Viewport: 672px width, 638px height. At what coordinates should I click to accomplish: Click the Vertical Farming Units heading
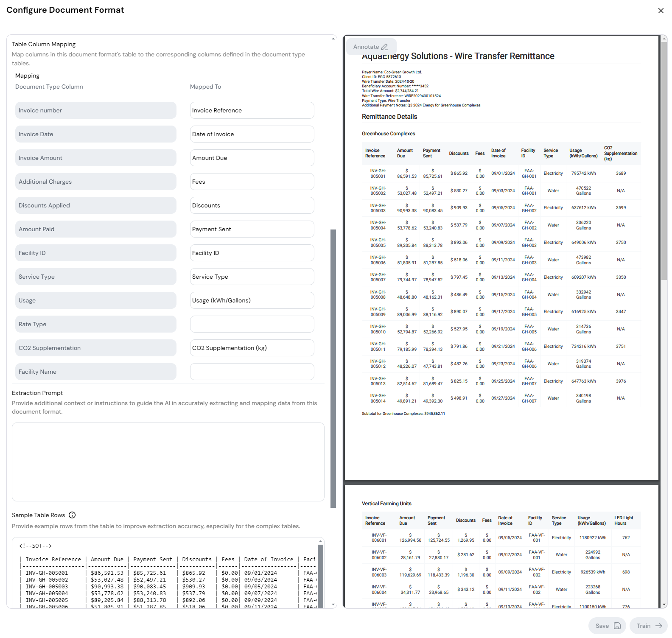(x=386, y=504)
